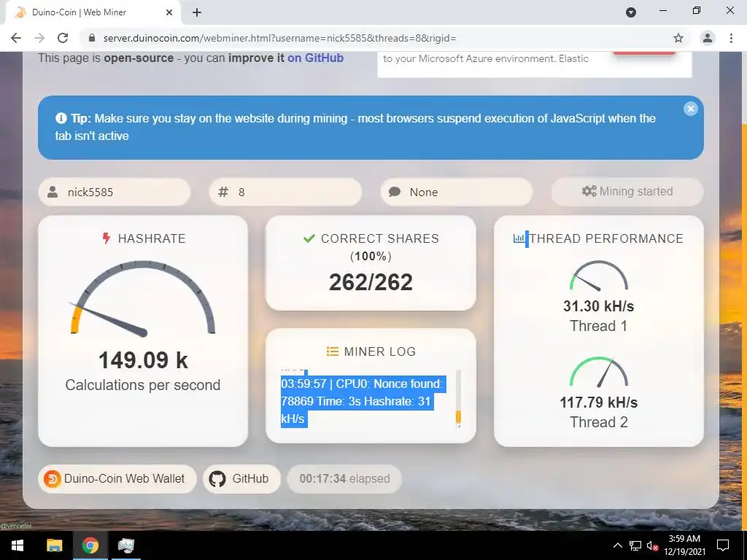This screenshot has height=560, width=747.
Task: Click the 149.09 k hashrate value
Action: [x=143, y=360]
